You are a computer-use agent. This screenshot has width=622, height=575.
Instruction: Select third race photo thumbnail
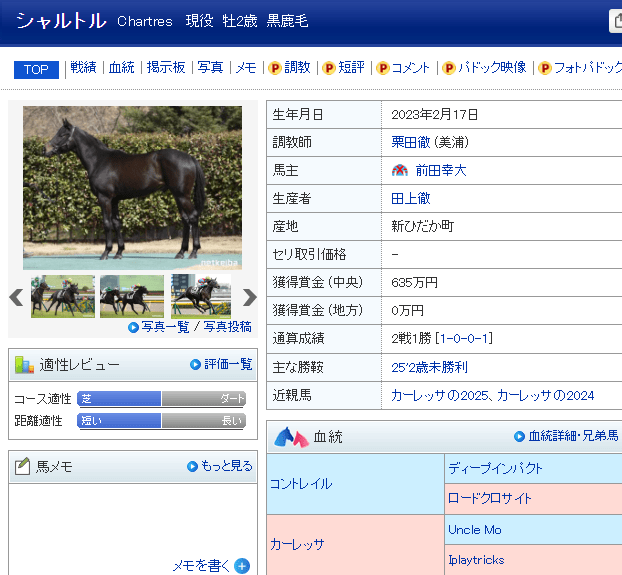point(201,296)
